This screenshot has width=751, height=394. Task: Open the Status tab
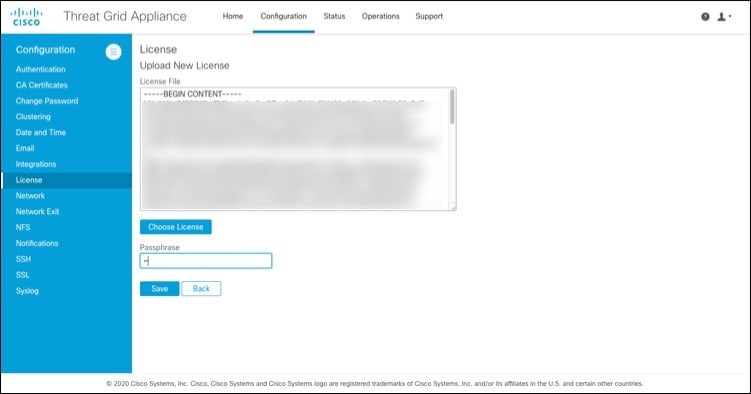pyautogui.click(x=334, y=16)
